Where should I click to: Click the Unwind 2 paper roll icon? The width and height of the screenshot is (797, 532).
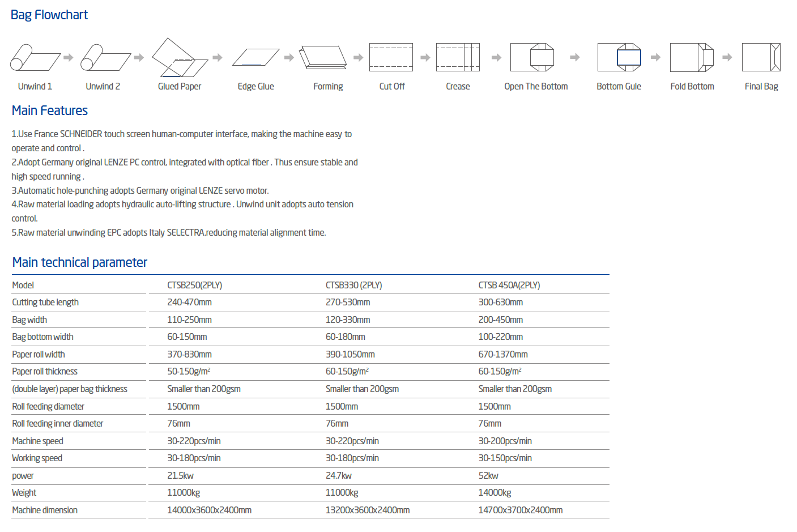[x=105, y=57]
